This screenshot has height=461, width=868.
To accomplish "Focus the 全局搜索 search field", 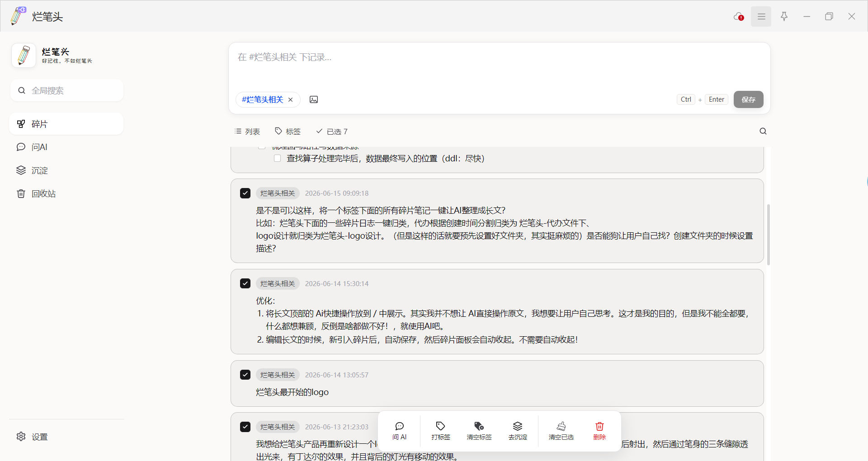I will click(x=66, y=90).
